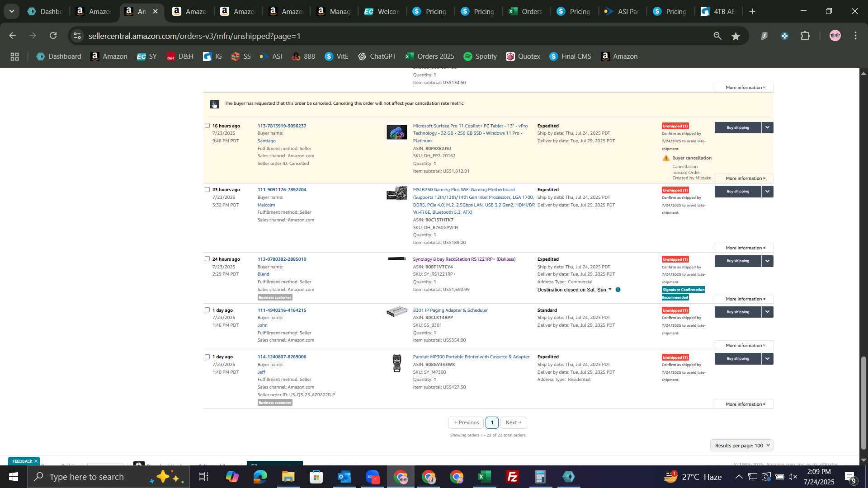868x488 pixels.
Task: Go to Next page of orders
Action: pos(514,422)
